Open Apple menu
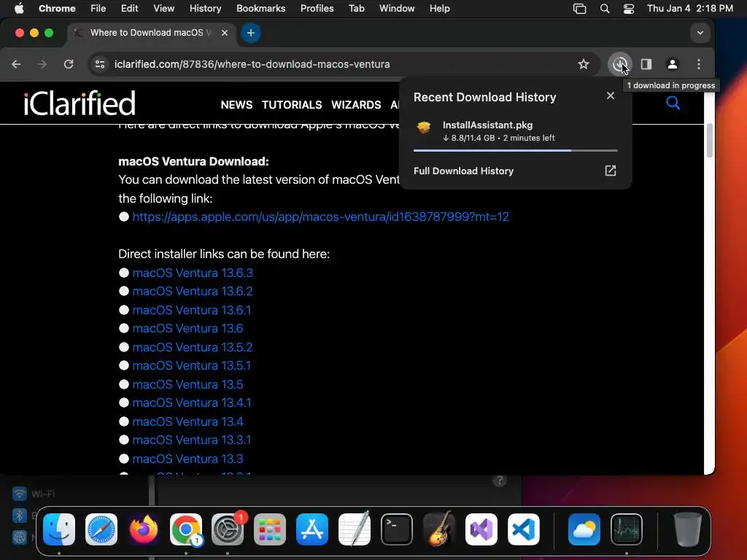This screenshot has width=747, height=560. click(19, 8)
